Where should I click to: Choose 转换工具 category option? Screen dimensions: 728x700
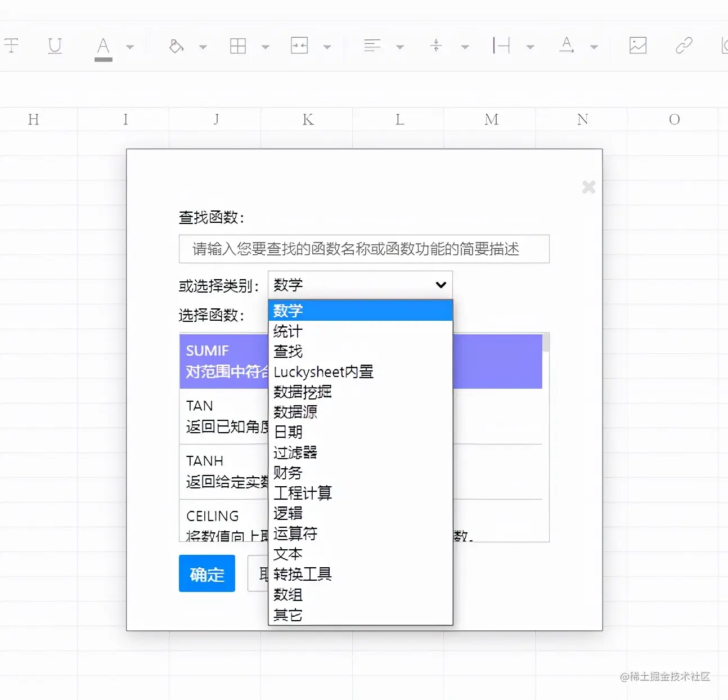click(361, 574)
